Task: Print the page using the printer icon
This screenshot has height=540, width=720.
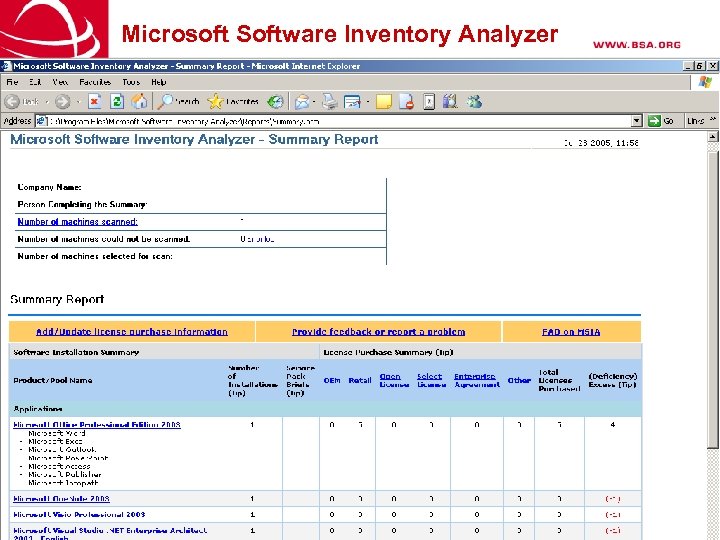Action: pos(329,101)
